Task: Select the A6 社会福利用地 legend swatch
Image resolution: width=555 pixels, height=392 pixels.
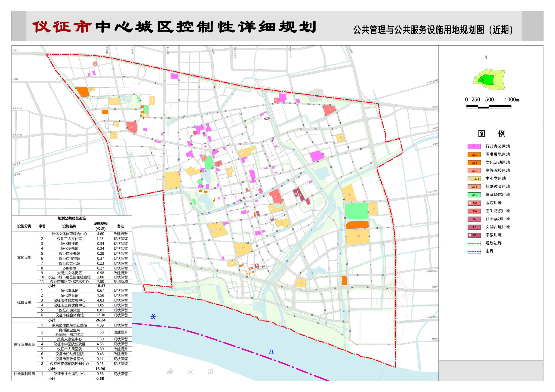Action: click(474, 219)
